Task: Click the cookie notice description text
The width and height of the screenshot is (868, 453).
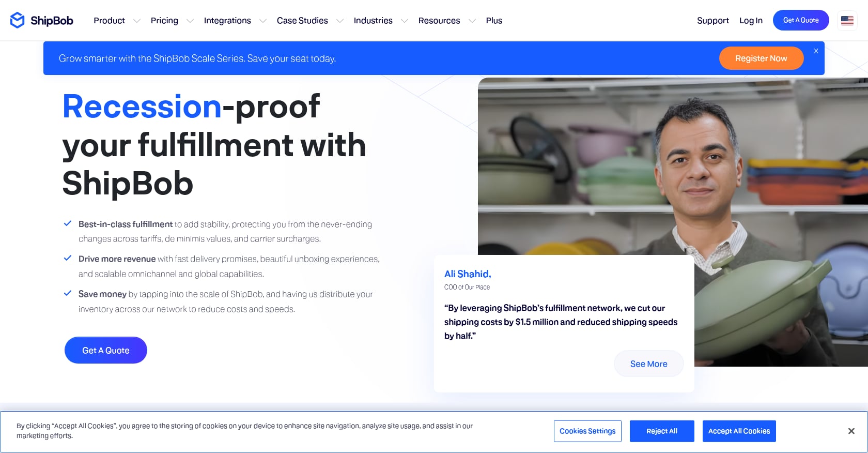Action: click(244, 431)
